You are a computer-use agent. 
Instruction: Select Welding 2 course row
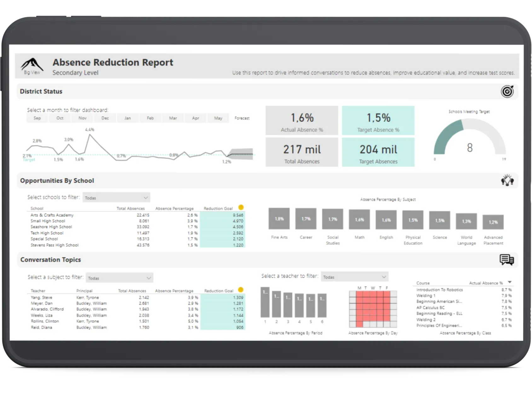(x=464, y=320)
